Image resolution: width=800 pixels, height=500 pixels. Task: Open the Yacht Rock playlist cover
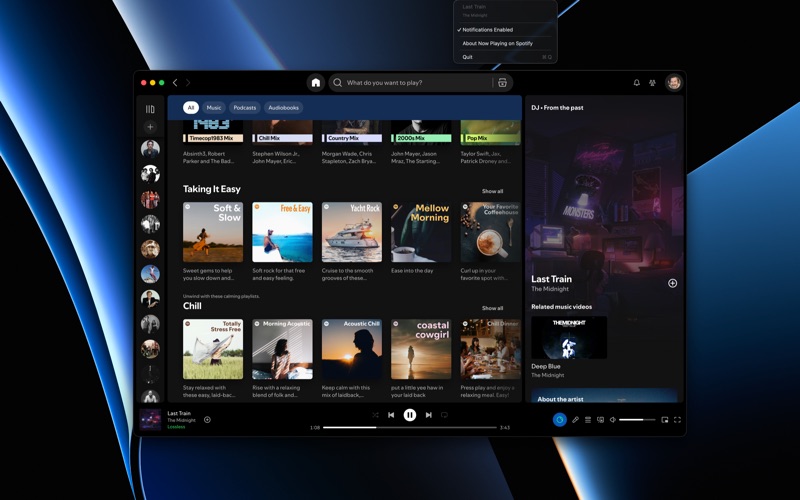pos(352,232)
